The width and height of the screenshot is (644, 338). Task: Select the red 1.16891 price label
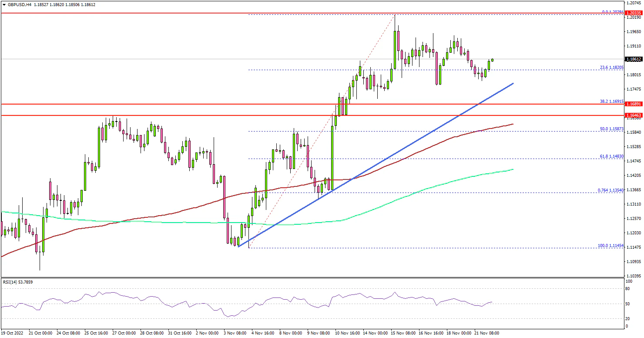[x=633, y=105]
